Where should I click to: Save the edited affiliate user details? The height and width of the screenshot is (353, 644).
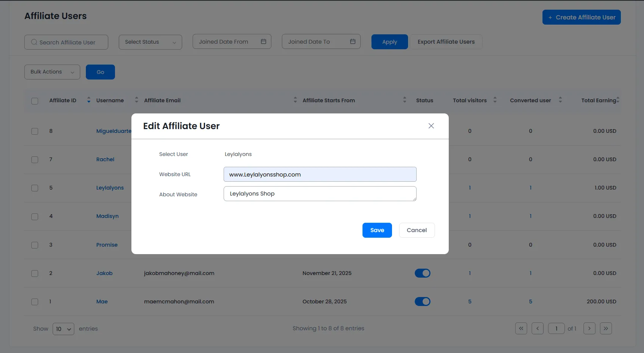[x=377, y=230]
